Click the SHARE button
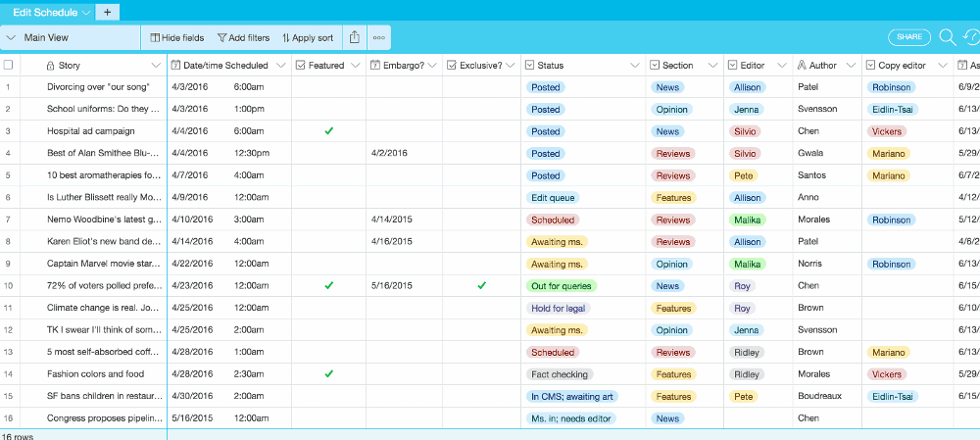The width and height of the screenshot is (980, 440). 909,37
